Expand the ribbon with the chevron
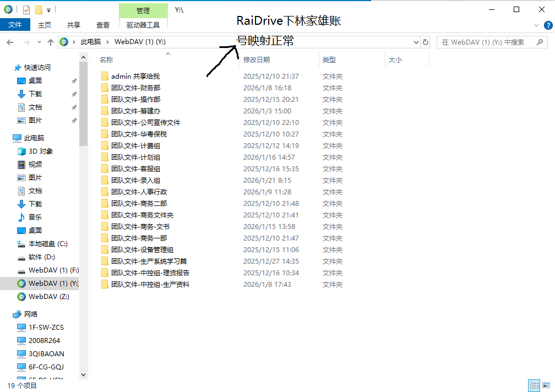 point(536,25)
